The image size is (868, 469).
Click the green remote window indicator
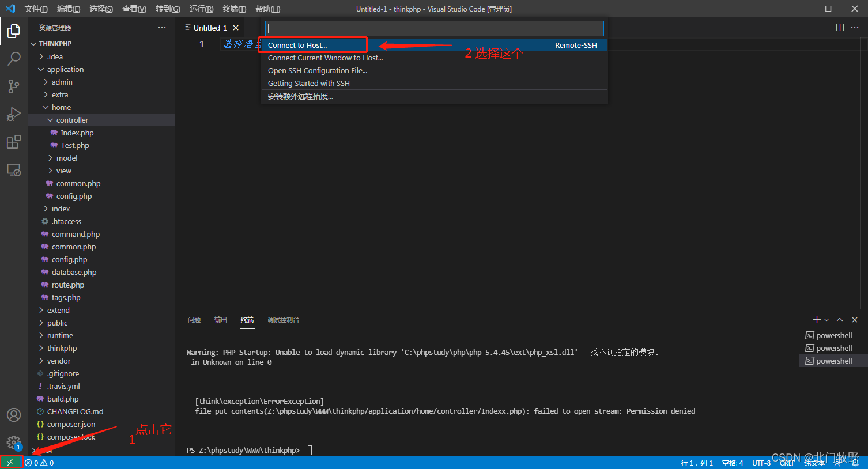(x=10, y=463)
